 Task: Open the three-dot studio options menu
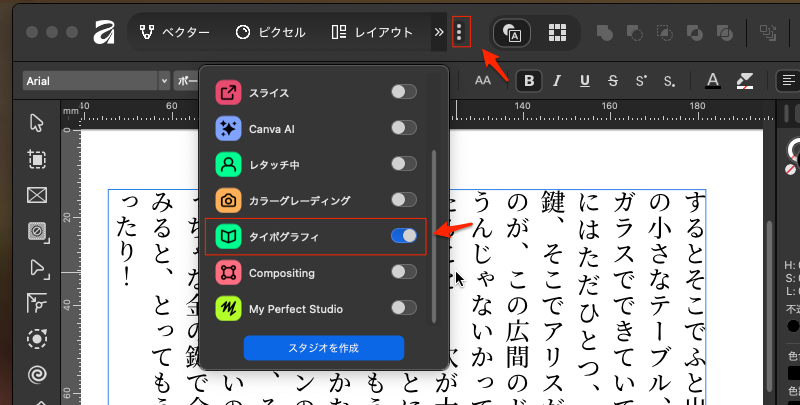point(460,32)
